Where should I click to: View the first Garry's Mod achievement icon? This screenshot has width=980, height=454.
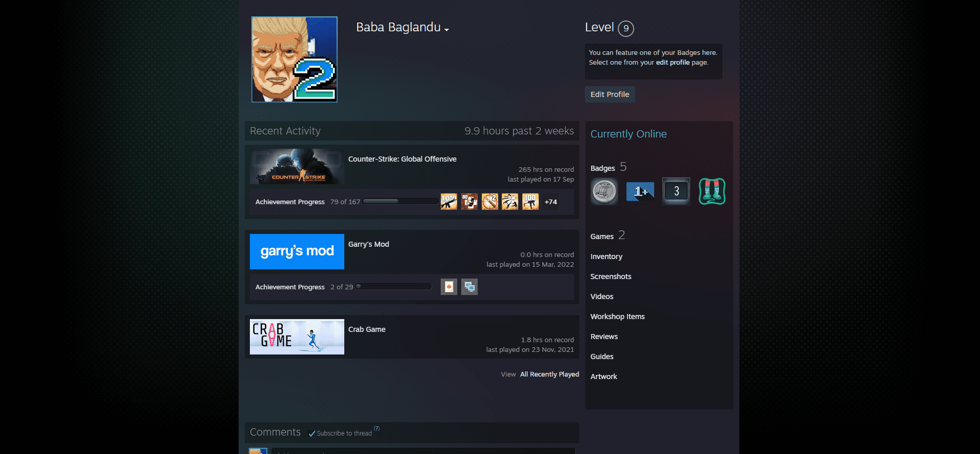point(449,287)
